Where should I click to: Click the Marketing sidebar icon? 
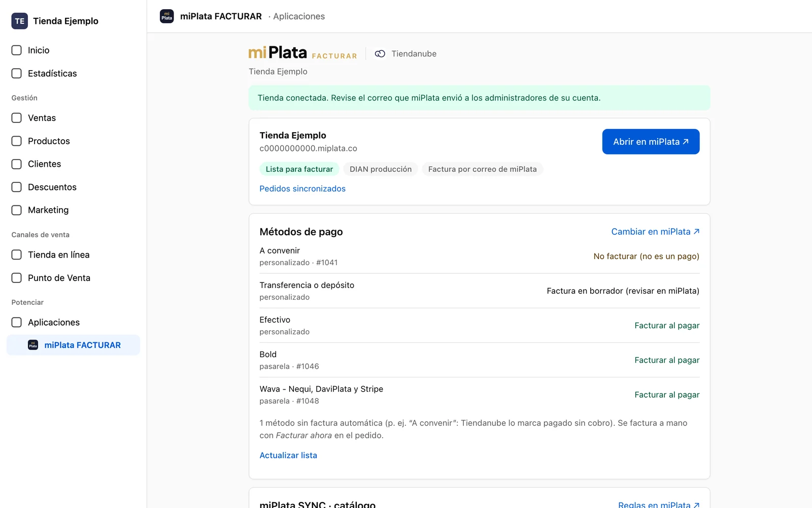click(17, 210)
